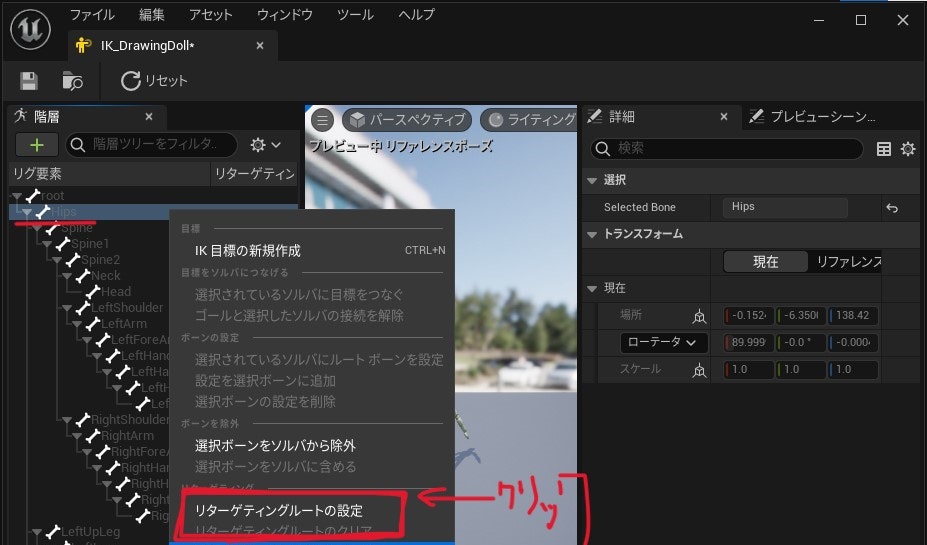This screenshot has width=927, height=545.
Task: Select the RightArm bone
Action: click(127, 436)
